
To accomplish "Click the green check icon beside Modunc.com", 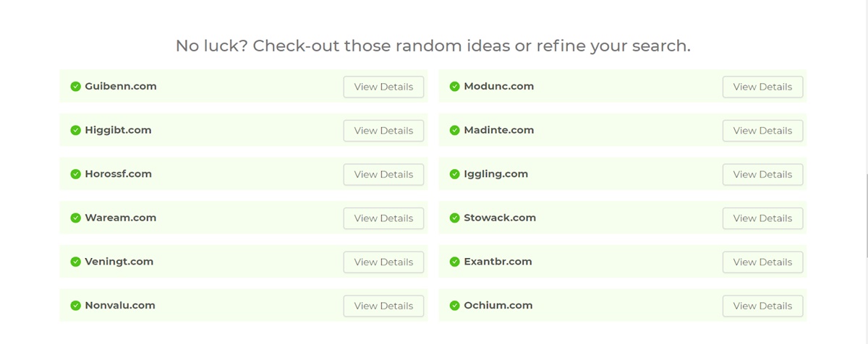I will (x=454, y=87).
